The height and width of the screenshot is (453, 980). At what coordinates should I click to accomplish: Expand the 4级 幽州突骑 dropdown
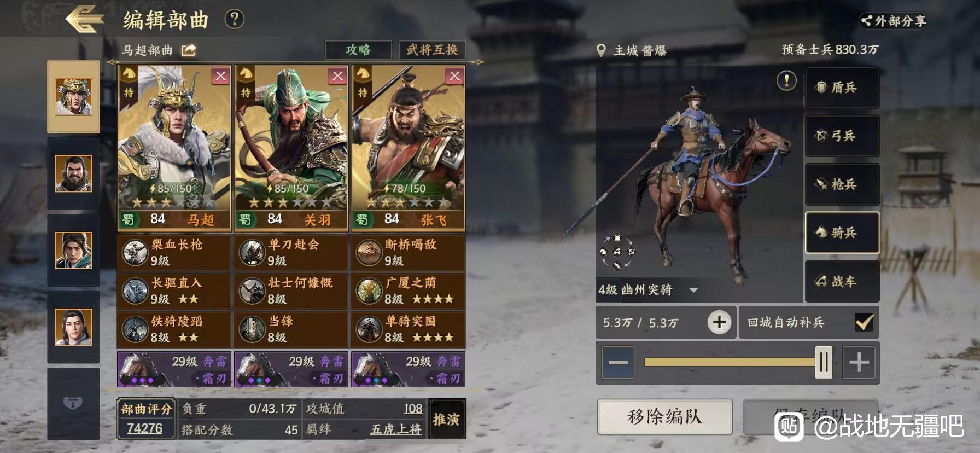693,290
